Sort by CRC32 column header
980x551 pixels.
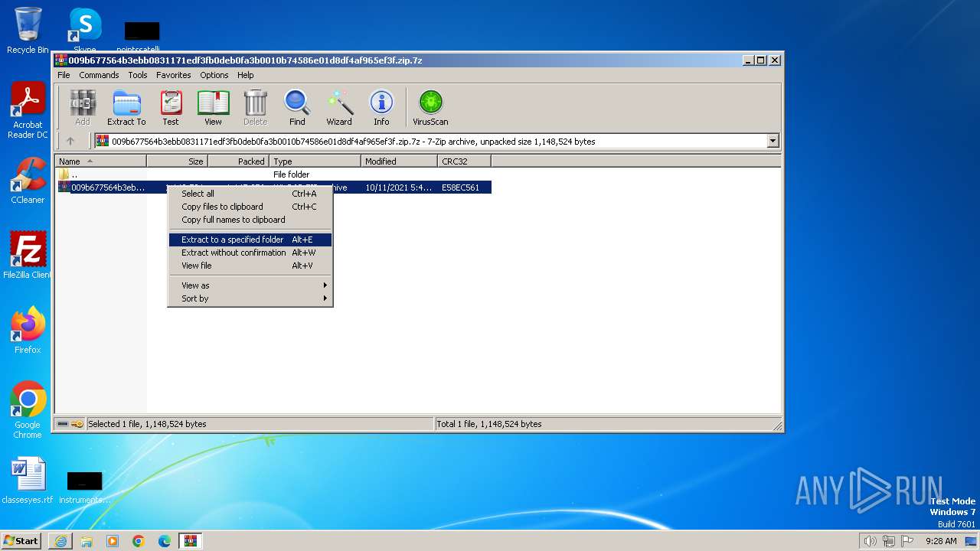coord(464,161)
